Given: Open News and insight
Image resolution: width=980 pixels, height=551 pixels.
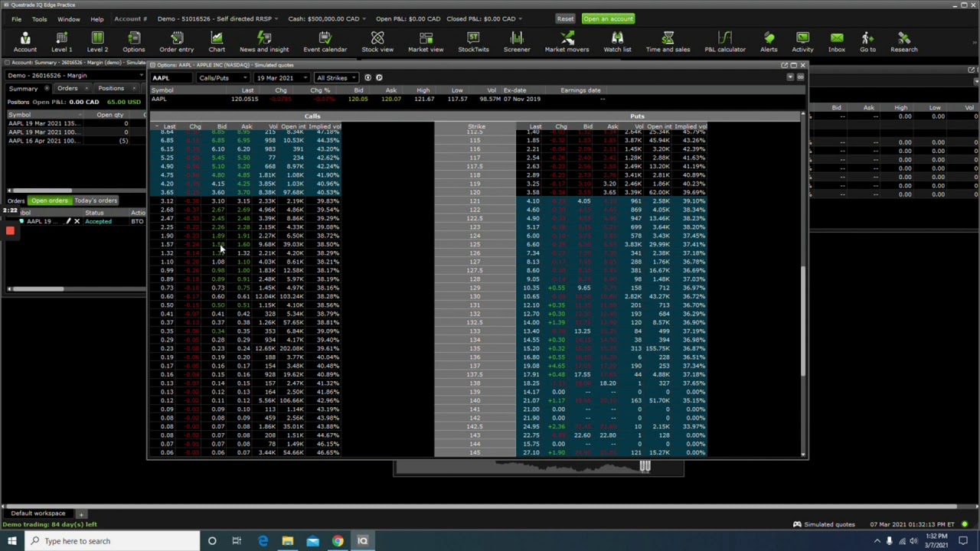Looking at the screenshot, I should click(x=264, y=41).
